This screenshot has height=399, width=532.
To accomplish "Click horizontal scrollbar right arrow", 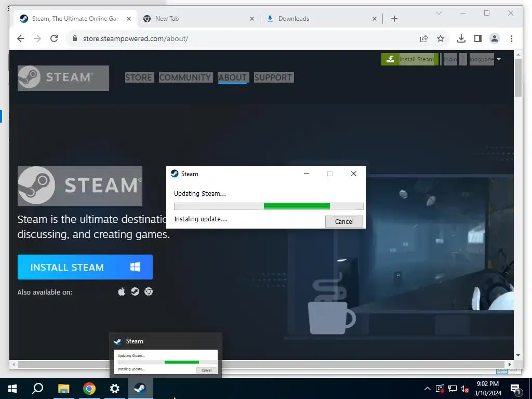I will click(x=509, y=364).
